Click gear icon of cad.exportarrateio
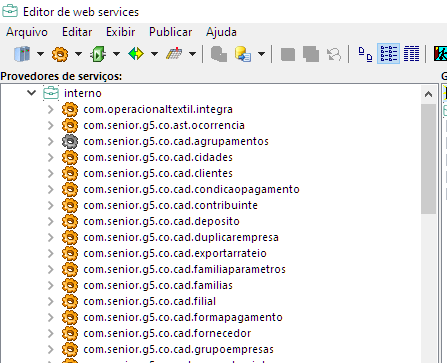 point(70,253)
